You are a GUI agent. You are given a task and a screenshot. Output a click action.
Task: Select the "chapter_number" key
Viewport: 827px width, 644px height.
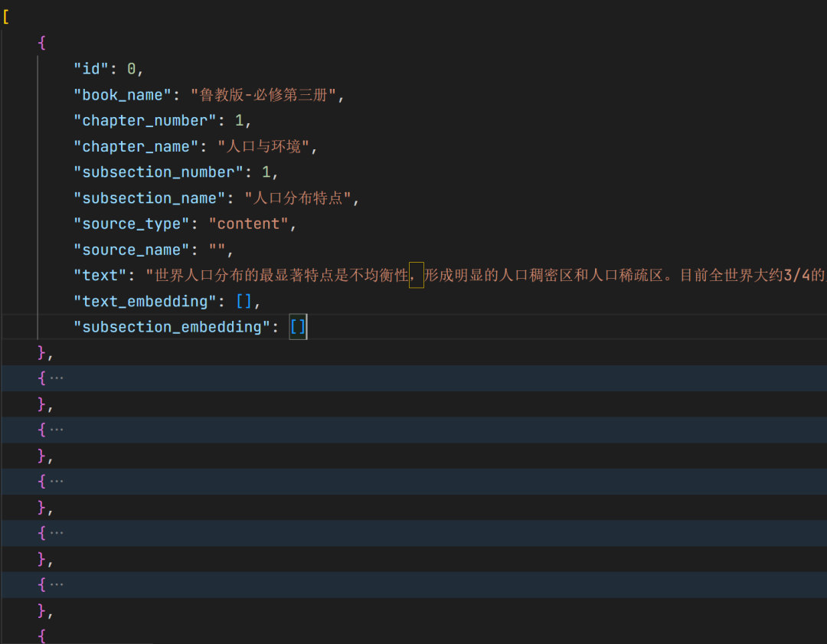(145, 121)
